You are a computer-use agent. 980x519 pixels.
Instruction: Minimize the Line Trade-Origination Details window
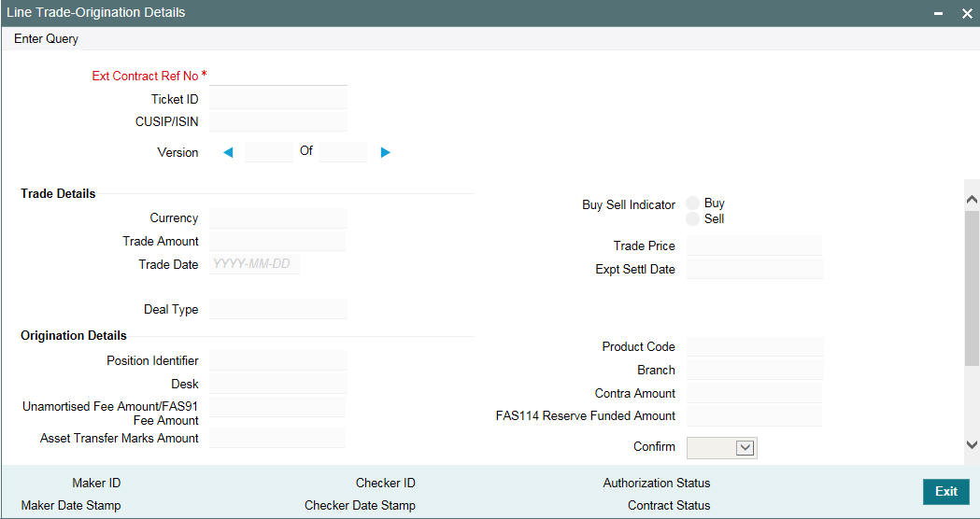(x=939, y=13)
